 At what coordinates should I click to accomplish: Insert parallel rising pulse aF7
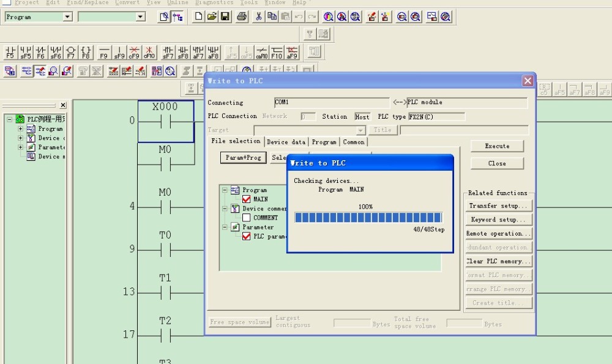click(198, 52)
